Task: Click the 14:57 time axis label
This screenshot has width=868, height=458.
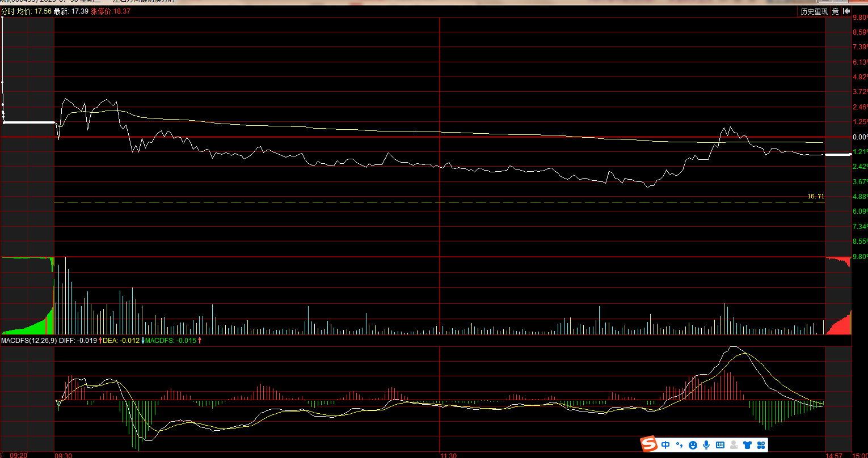Action: coord(833,455)
